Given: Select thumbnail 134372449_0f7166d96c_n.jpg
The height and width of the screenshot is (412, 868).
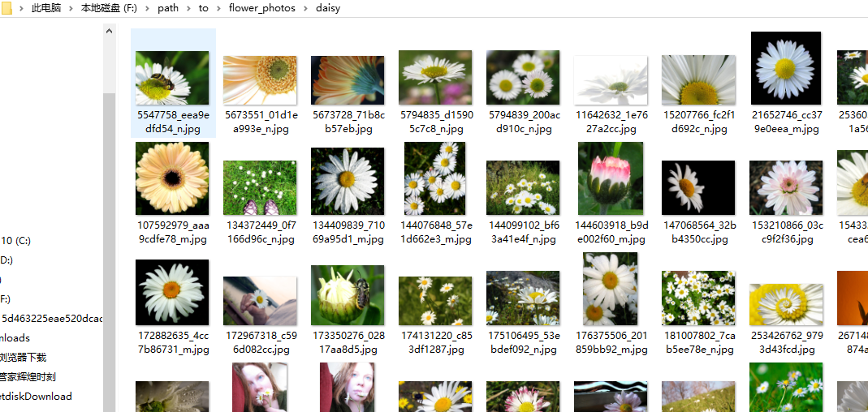Looking at the screenshot, I should coord(260,188).
